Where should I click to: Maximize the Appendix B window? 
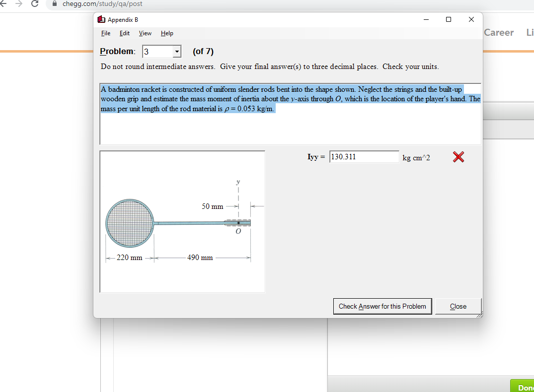(449, 19)
